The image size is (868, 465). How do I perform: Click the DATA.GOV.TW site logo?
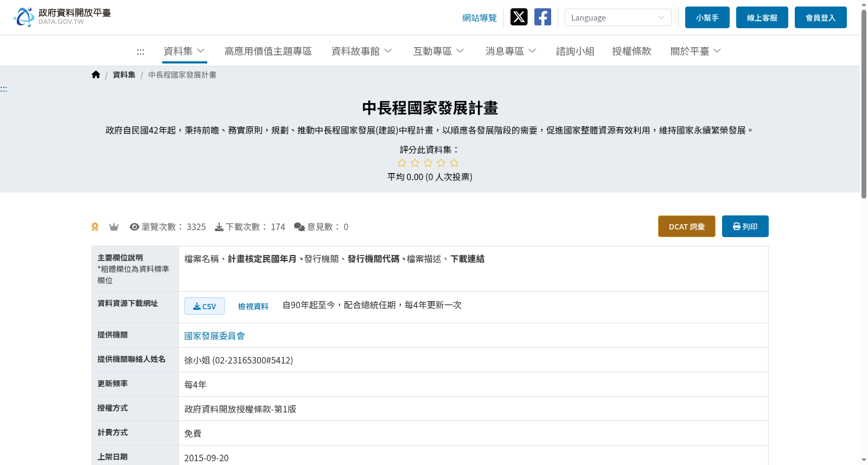(x=62, y=17)
